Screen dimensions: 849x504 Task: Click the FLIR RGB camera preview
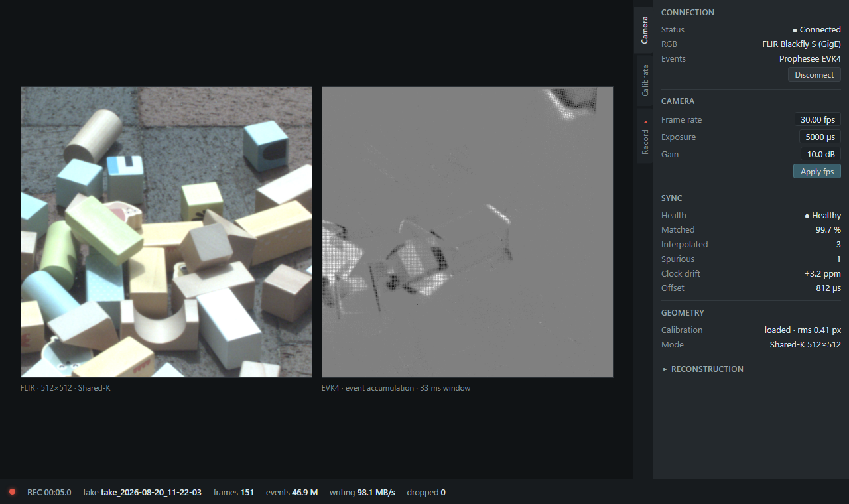[x=166, y=232]
